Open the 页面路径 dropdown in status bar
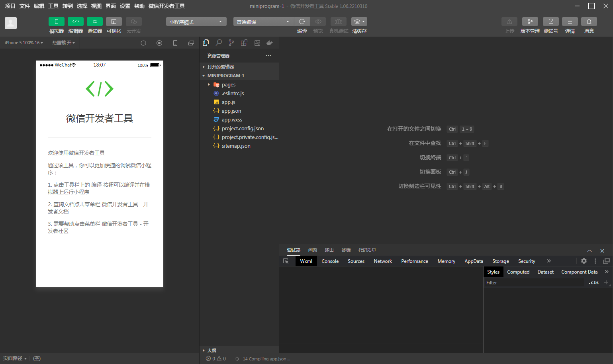 (15, 358)
